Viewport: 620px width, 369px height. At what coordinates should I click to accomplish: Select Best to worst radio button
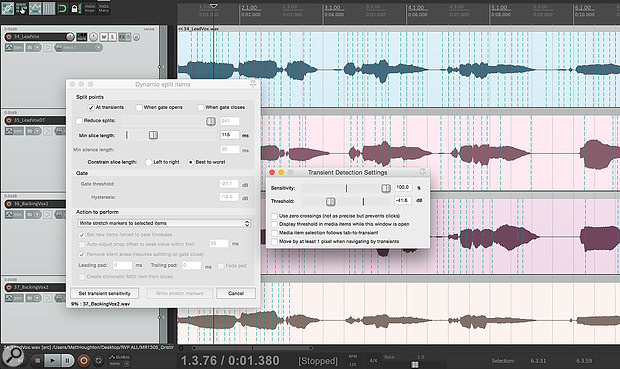191,162
